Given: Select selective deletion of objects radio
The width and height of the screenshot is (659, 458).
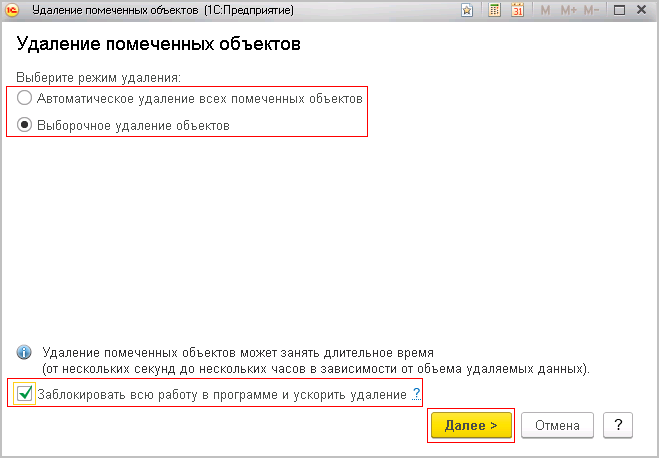Looking at the screenshot, I should [x=24, y=125].
